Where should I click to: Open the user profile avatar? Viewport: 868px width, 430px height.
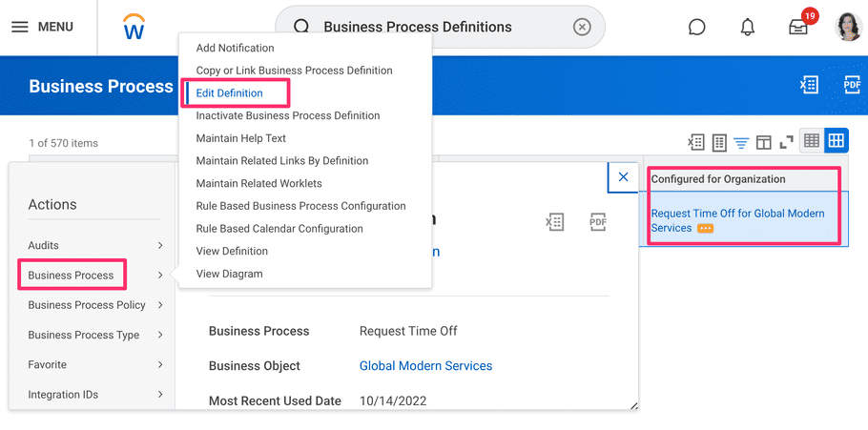(x=848, y=27)
